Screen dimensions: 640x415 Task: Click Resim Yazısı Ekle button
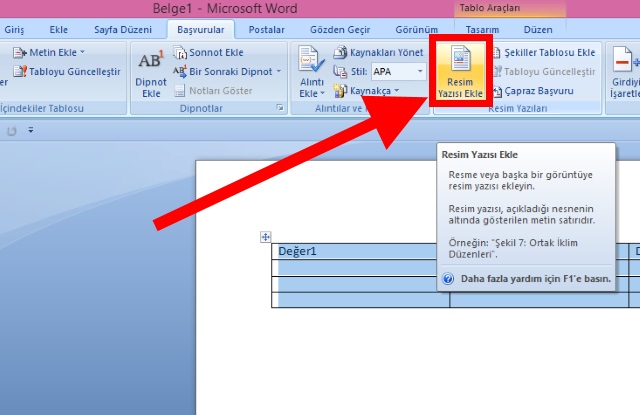coord(460,71)
